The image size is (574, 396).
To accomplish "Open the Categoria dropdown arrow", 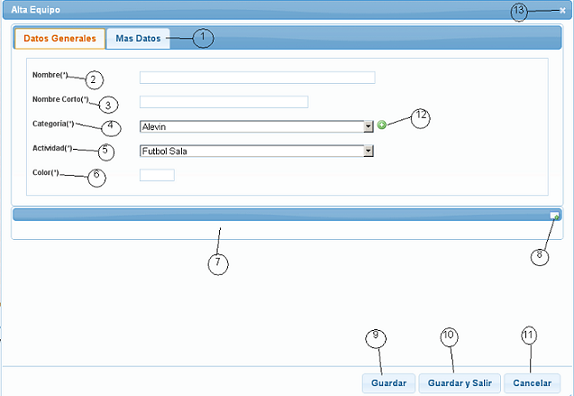I will pyautogui.click(x=368, y=127).
